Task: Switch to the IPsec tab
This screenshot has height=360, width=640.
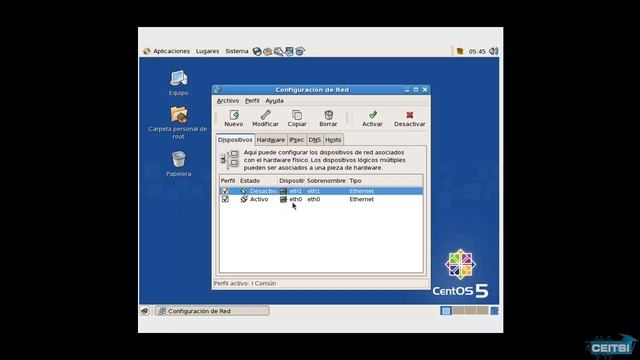Action: click(x=296, y=140)
